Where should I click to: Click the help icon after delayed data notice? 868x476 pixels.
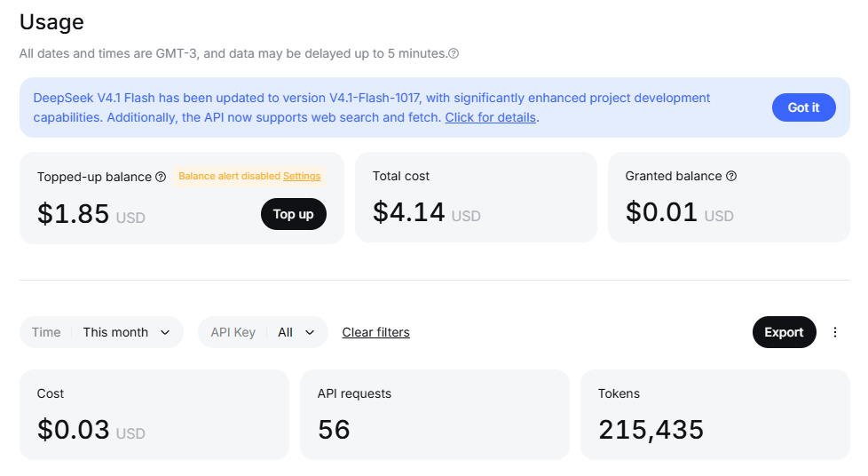point(454,54)
